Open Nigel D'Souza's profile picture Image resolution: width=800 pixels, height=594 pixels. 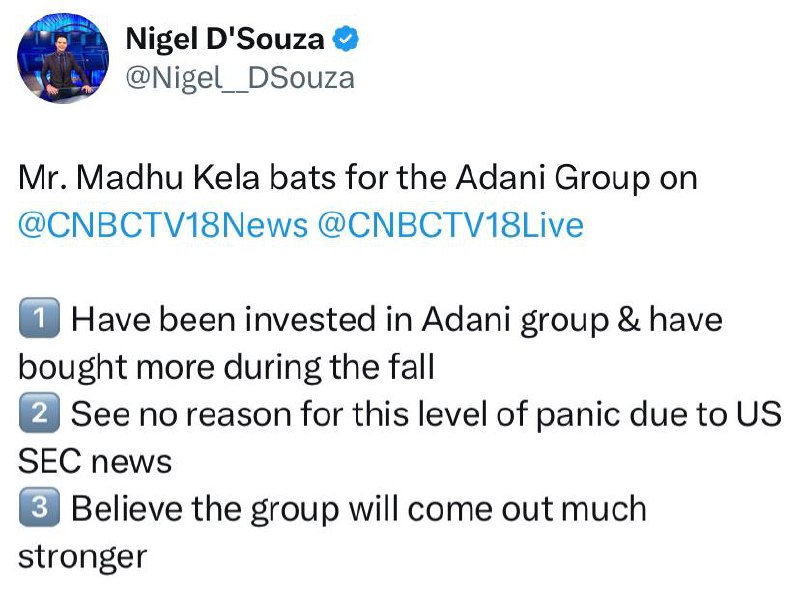[x=63, y=58]
